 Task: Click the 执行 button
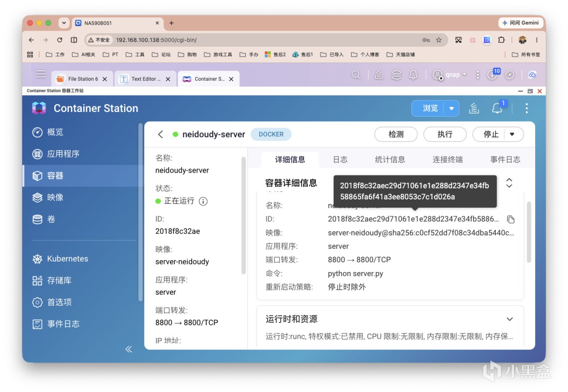tap(445, 135)
